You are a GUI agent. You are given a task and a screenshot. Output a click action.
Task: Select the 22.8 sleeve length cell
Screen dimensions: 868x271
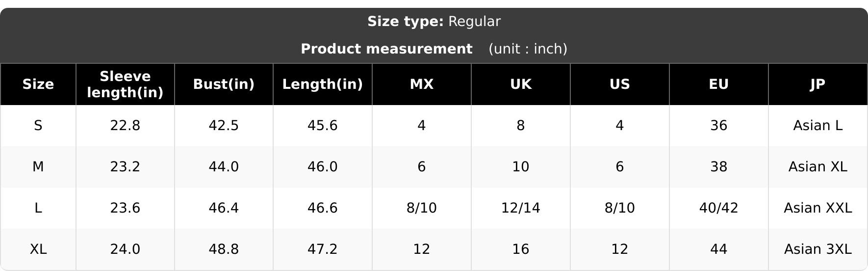click(x=125, y=126)
